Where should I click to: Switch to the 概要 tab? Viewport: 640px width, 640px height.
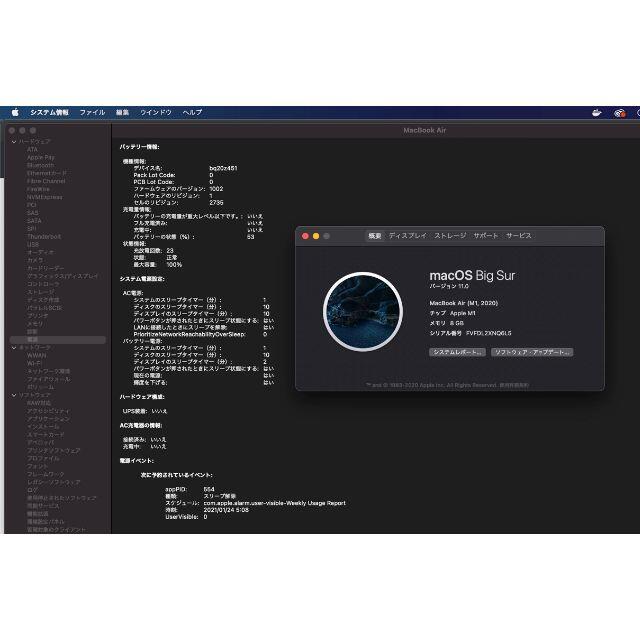(x=375, y=236)
